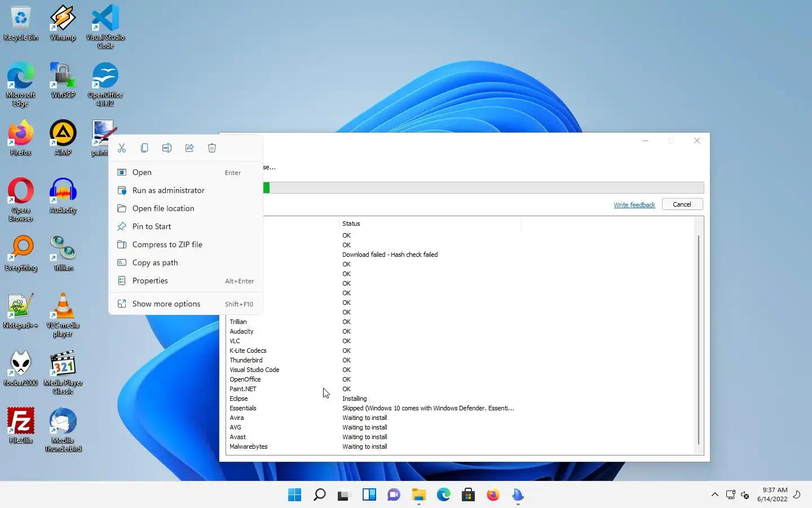The height and width of the screenshot is (508, 812).
Task: Open Microsoft Store from the taskbar
Action: coord(468,495)
